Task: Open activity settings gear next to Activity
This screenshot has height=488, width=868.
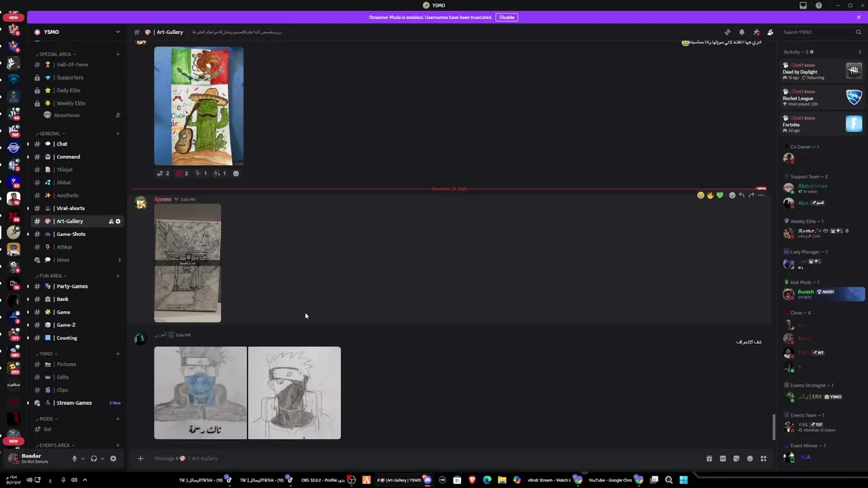Action: coord(812,52)
